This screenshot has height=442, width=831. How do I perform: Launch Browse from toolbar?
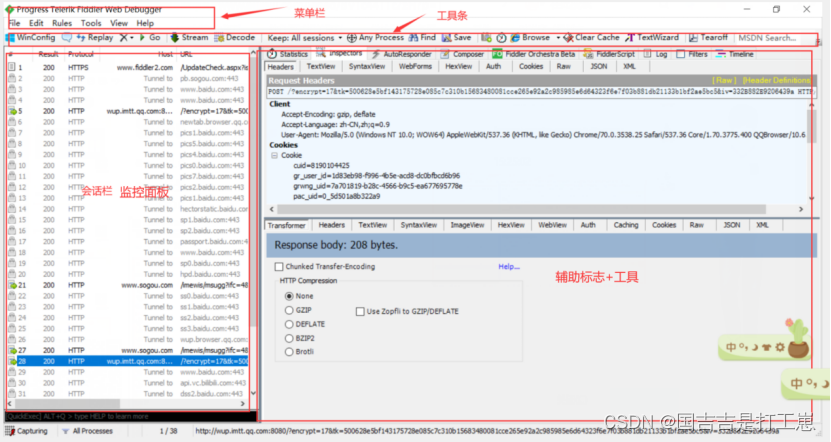click(x=531, y=38)
